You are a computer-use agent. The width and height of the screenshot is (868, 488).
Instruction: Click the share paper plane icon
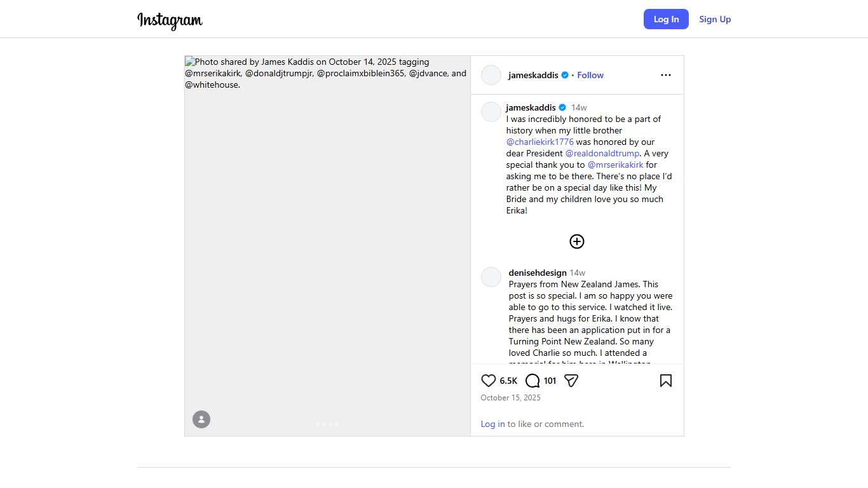[x=571, y=381]
